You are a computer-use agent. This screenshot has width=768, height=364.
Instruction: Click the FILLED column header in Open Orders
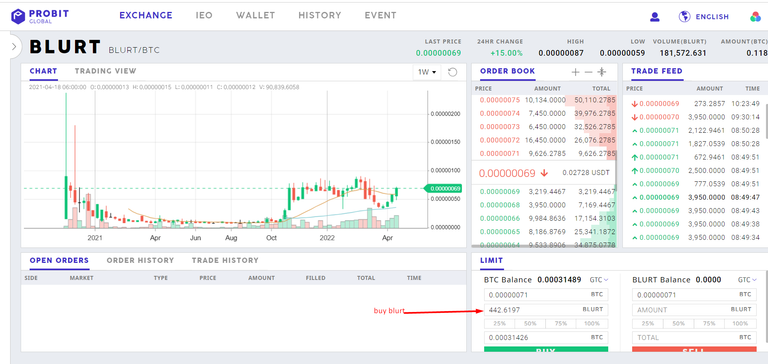(315, 278)
